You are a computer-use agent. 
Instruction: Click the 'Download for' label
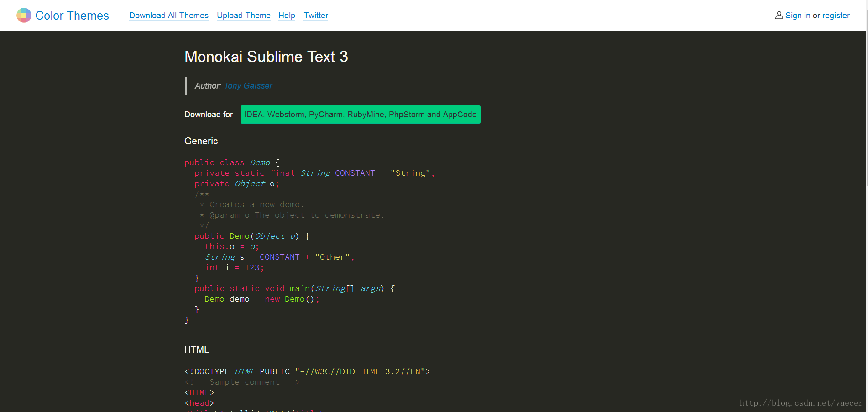click(209, 115)
